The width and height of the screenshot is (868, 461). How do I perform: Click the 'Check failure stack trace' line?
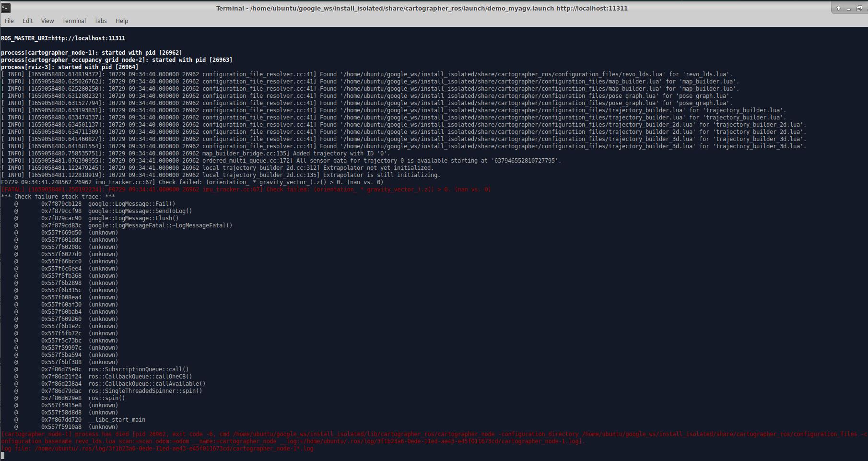(x=58, y=197)
